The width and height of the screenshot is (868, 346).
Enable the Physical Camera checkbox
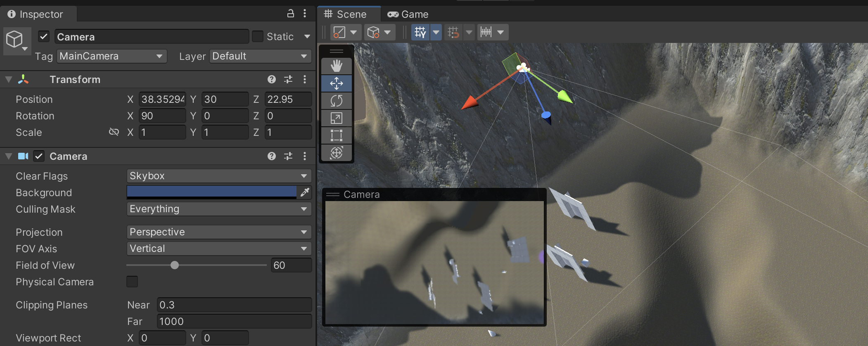(x=132, y=282)
